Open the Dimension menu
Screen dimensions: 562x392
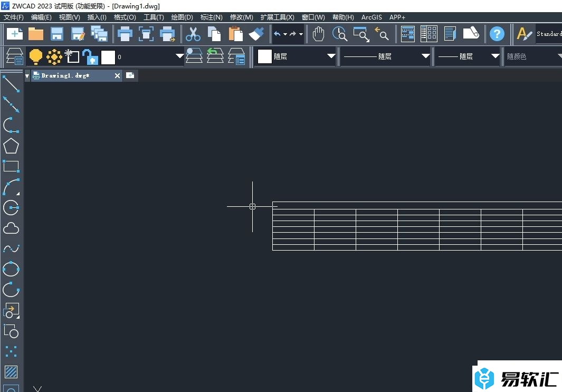[212, 17]
